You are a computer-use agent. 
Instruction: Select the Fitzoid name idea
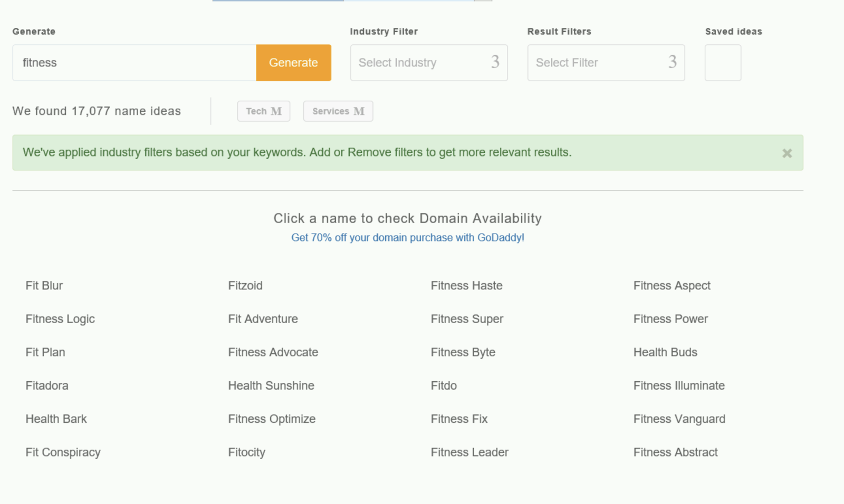coord(245,286)
